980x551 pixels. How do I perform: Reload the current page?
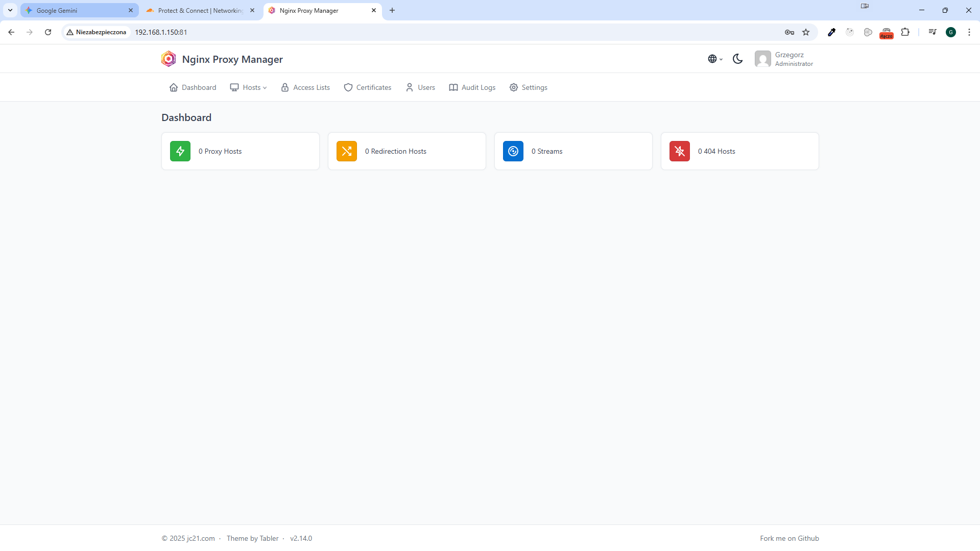tap(48, 32)
